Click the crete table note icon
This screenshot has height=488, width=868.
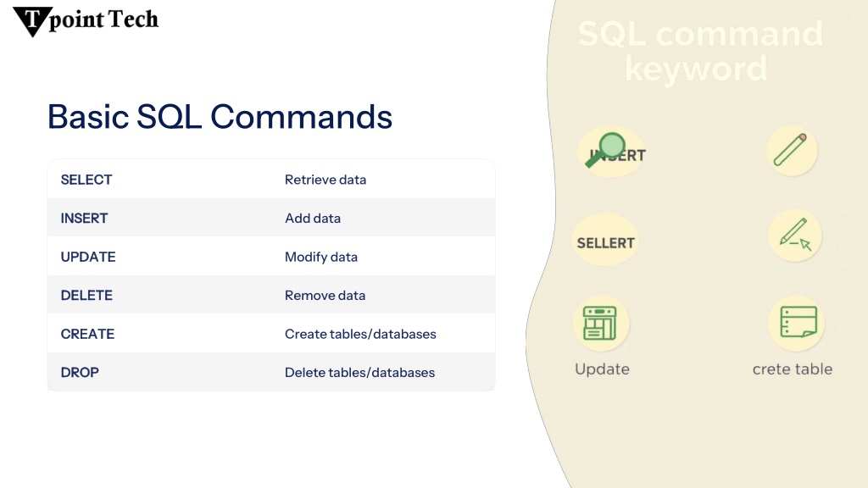(797, 323)
